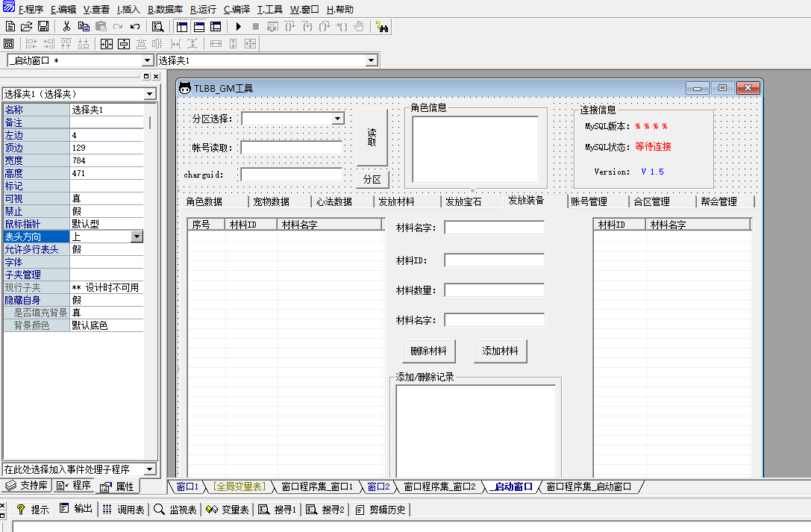The height and width of the screenshot is (532, 811).
Task: Select the 帐号管理 tab
Action: [589, 201]
